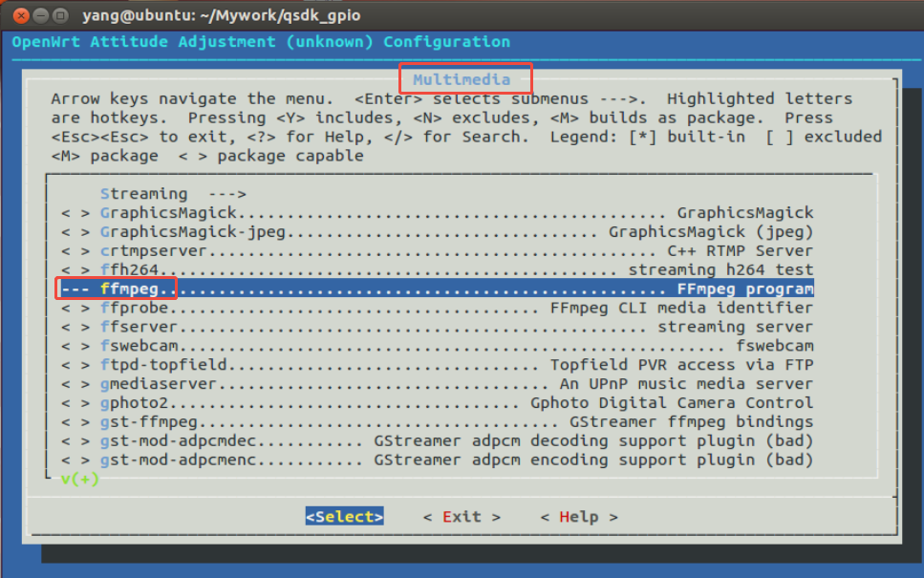
Task: Open the Streaming submenu entry
Action: tap(173, 194)
